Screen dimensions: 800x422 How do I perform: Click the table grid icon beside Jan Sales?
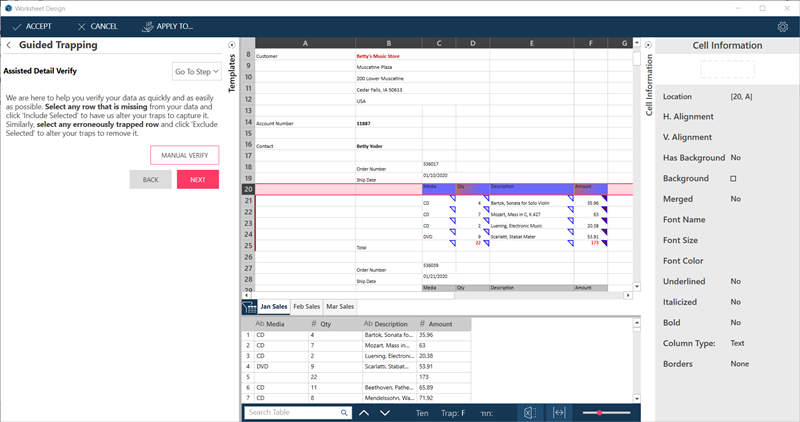point(249,306)
